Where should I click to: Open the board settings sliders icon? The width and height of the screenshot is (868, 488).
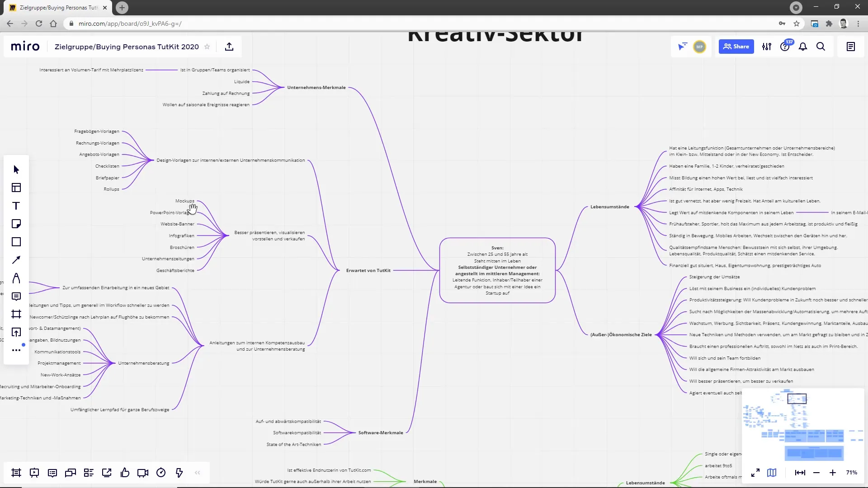pyautogui.click(x=767, y=47)
